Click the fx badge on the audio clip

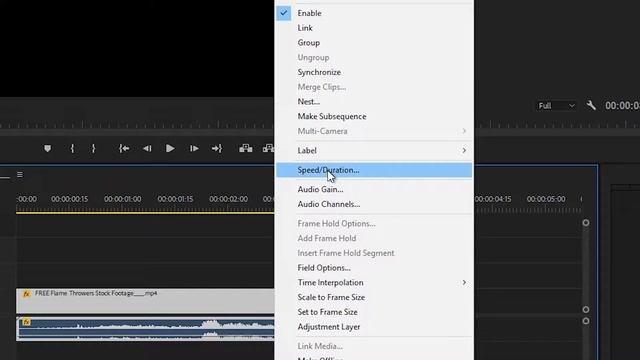(x=26, y=322)
